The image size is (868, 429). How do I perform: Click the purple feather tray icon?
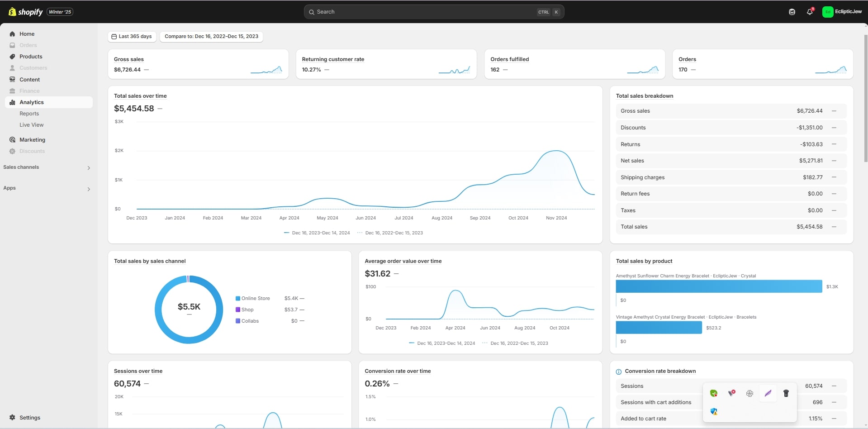tap(768, 393)
